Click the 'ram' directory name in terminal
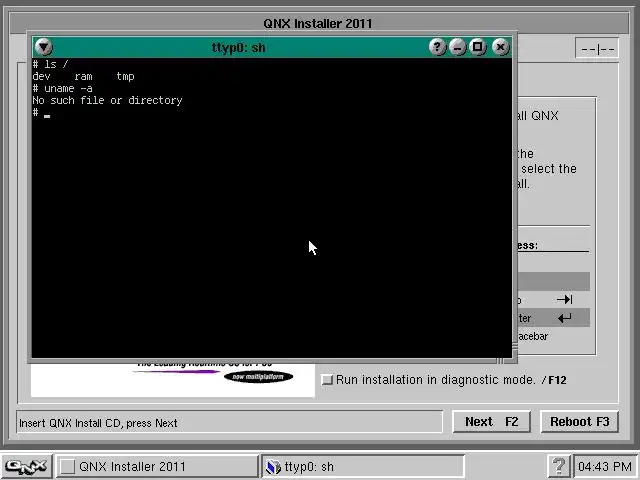The height and width of the screenshot is (480, 640). coord(83,76)
